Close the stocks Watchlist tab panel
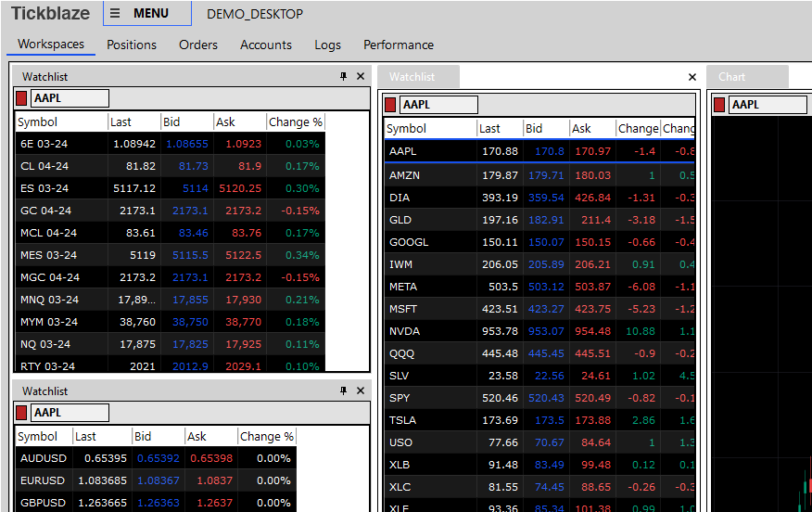 [692, 77]
